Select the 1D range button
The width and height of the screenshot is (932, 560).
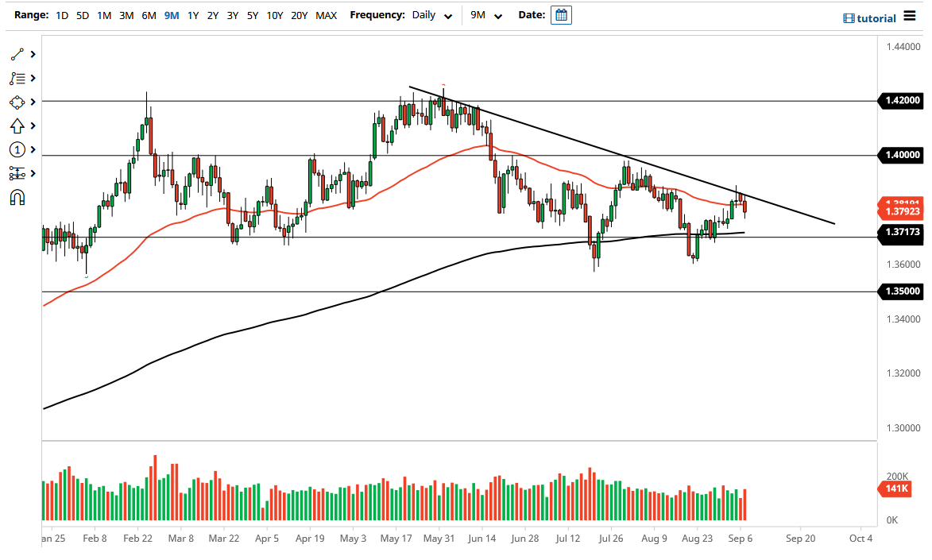pos(61,14)
